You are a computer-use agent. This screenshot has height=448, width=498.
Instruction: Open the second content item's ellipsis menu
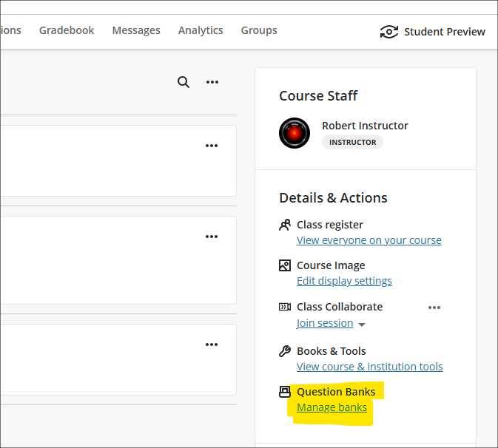[x=212, y=237]
